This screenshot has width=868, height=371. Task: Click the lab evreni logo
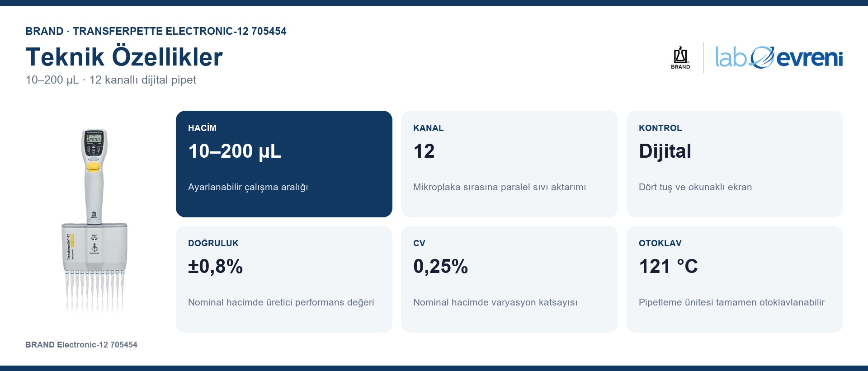[x=779, y=57]
